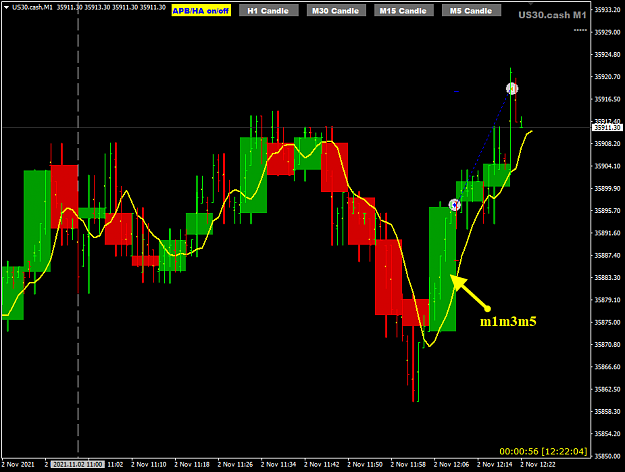This screenshot has width=625, height=472.
Task: Click the 35854.20 price scale label
Action: (607, 434)
